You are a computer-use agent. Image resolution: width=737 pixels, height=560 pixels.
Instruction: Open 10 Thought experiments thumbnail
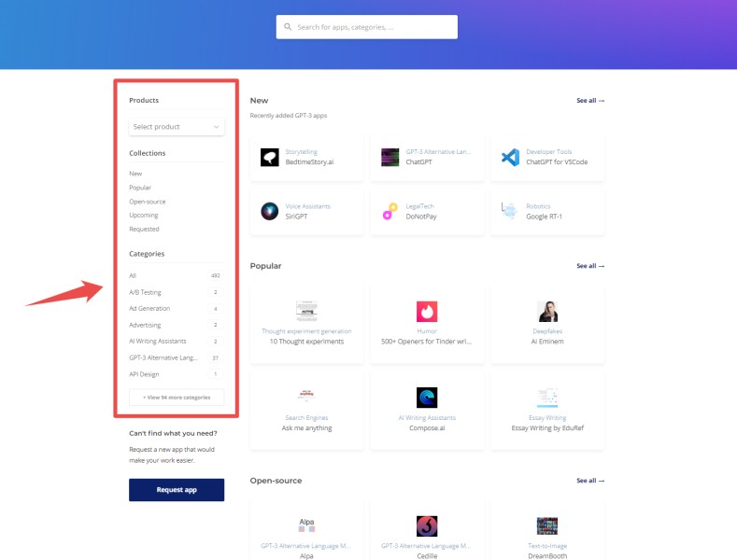coord(307,311)
